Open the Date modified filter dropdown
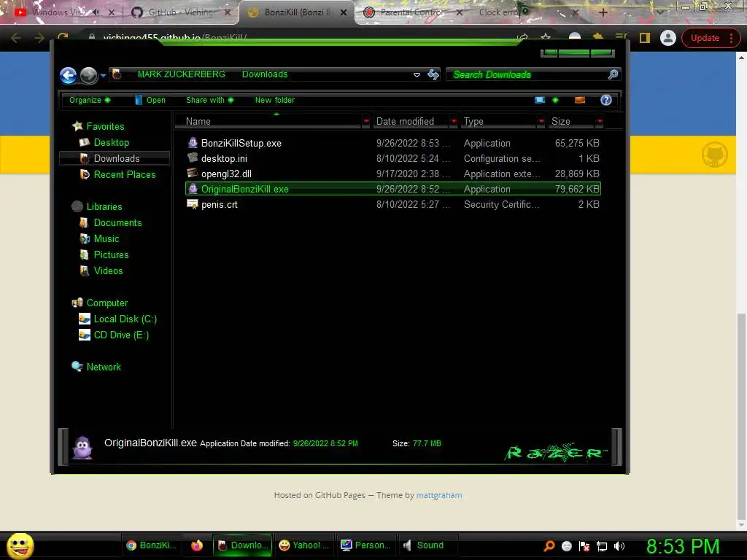747x560 pixels. click(454, 122)
